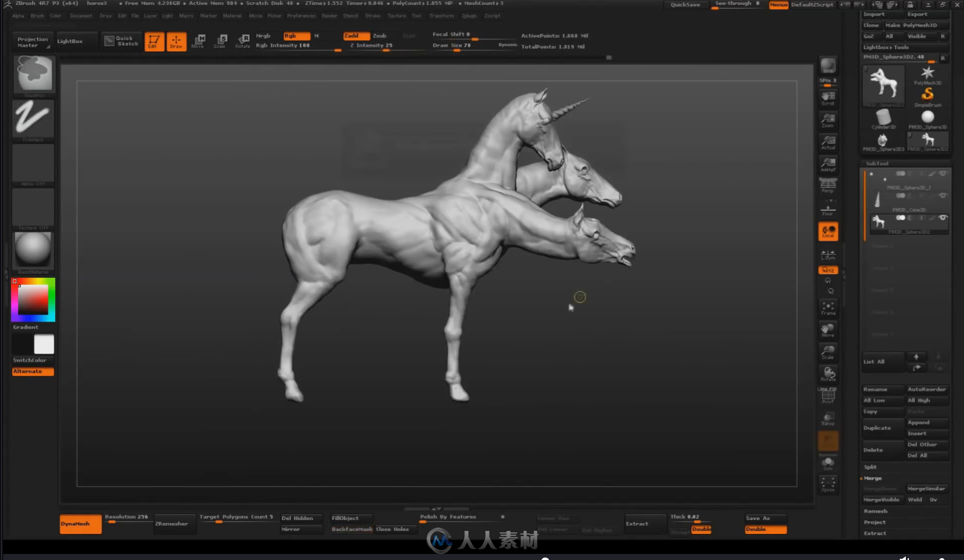The height and width of the screenshot is (560, 964).
Task: Toggle Persp perspective view
Action: [828, 186]
